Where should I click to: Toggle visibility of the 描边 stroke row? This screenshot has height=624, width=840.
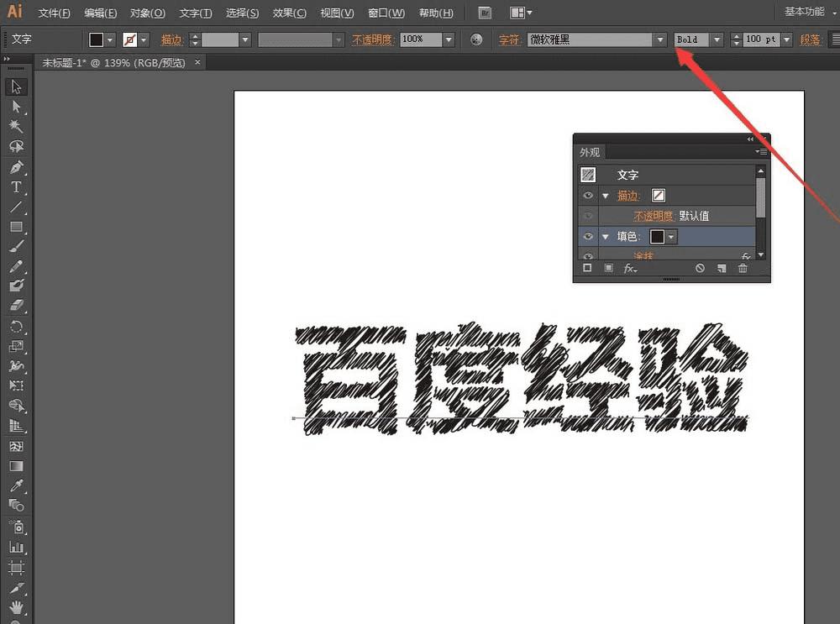pyautogui.click(x=588, y=196)
